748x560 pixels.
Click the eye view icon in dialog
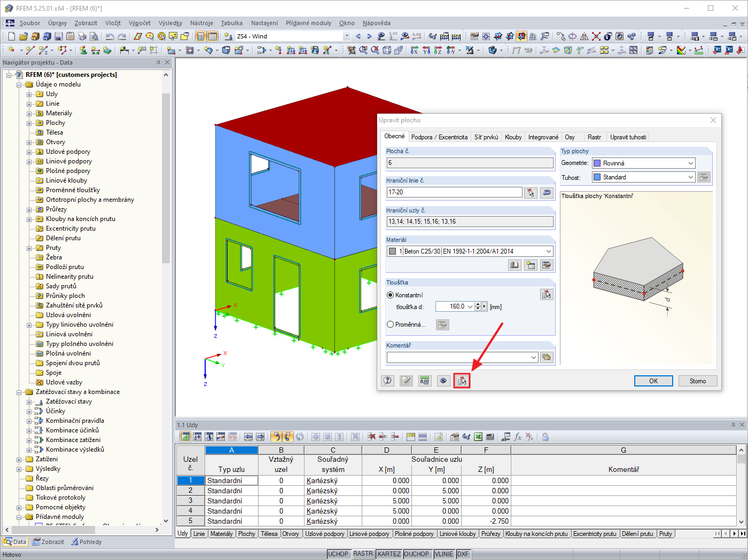(x=443, y=381)
